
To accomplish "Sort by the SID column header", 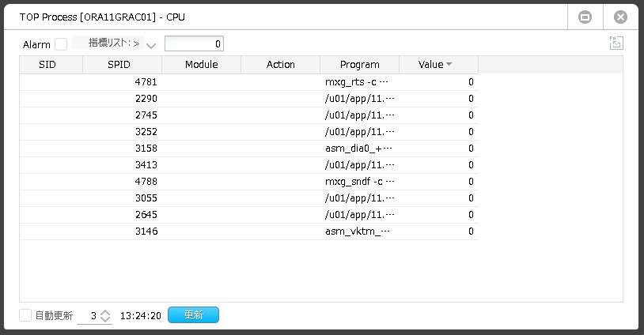I will (x=51, y=65).
